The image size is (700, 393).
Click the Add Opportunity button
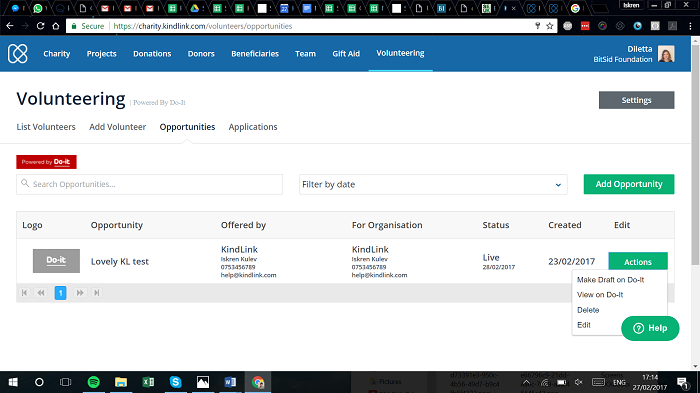629,184
